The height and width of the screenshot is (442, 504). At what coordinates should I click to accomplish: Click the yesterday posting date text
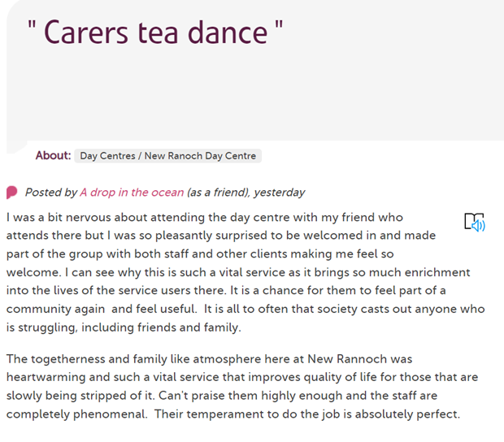[280, 193]
